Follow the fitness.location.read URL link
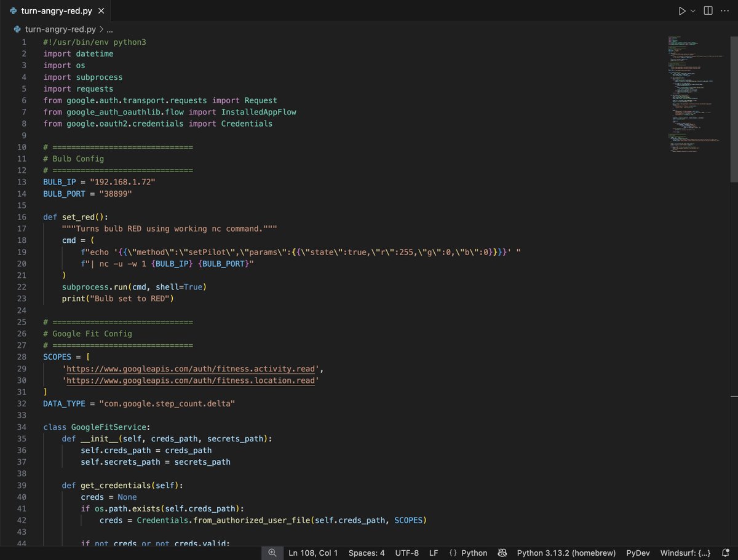The height and width of the screenshot is (560, 738). tap(191, 381)
